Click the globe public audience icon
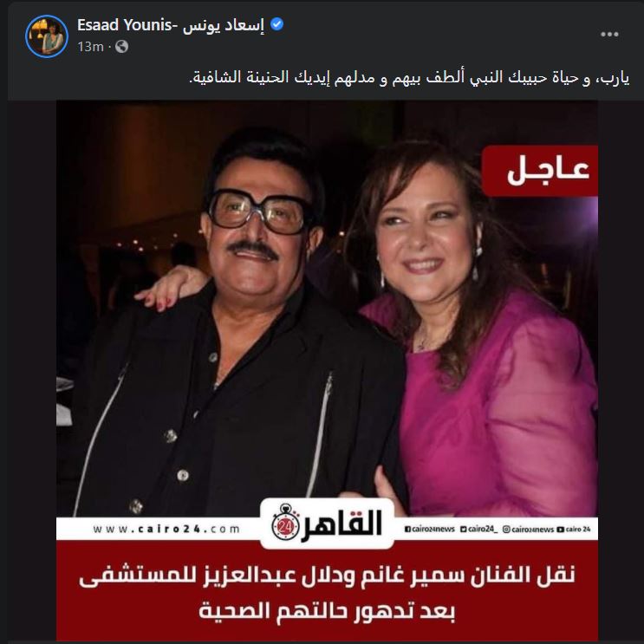The width and height of the screenshot is (644, 644). pyautogui.click(x=121, y=47)
